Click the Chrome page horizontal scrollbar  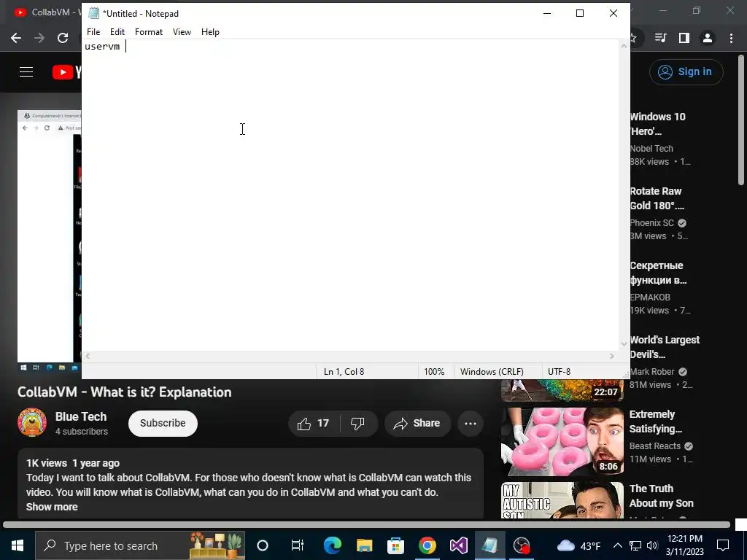pos(366,525)
